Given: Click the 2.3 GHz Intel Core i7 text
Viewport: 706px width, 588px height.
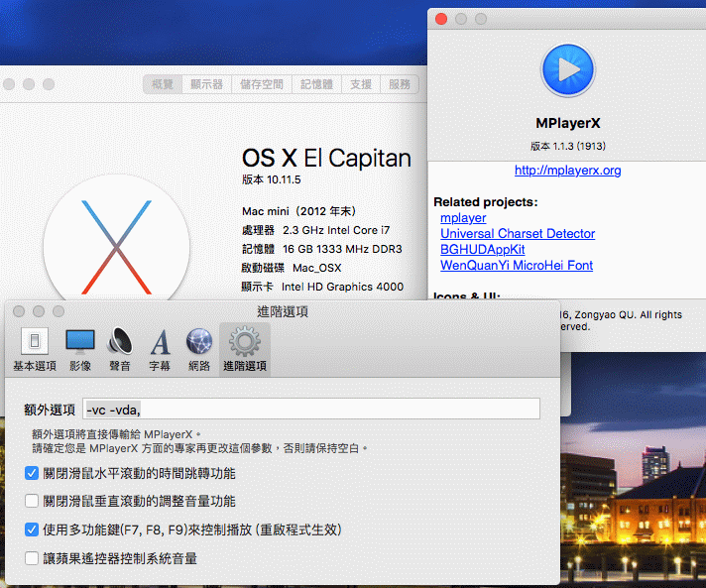Looking at the screenshot, I should coord(336,230).
